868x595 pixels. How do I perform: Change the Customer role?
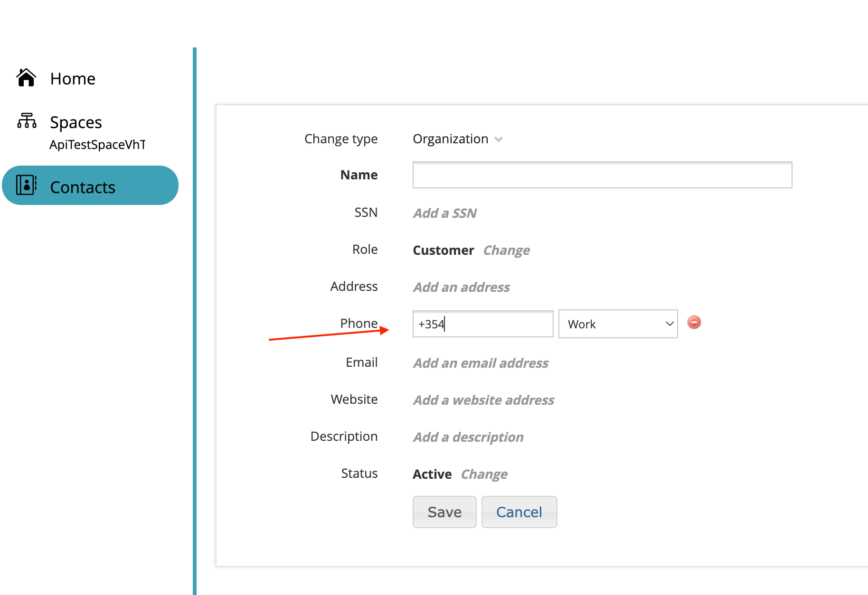pyautogui.click(x=506, y=250)
